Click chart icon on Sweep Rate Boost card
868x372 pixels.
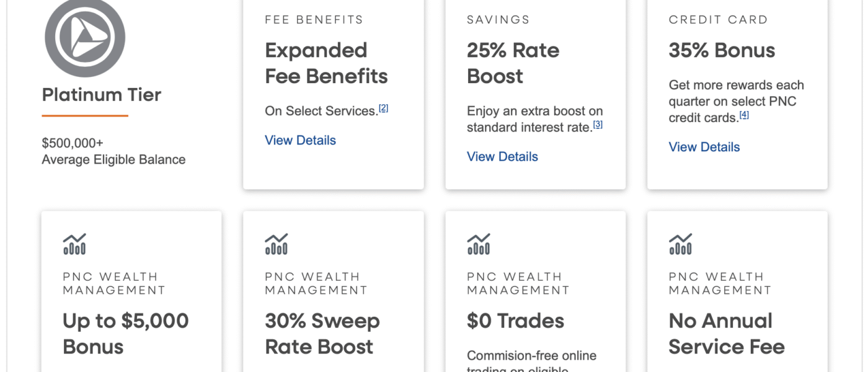pyautogui.click(x=277, y=244)
